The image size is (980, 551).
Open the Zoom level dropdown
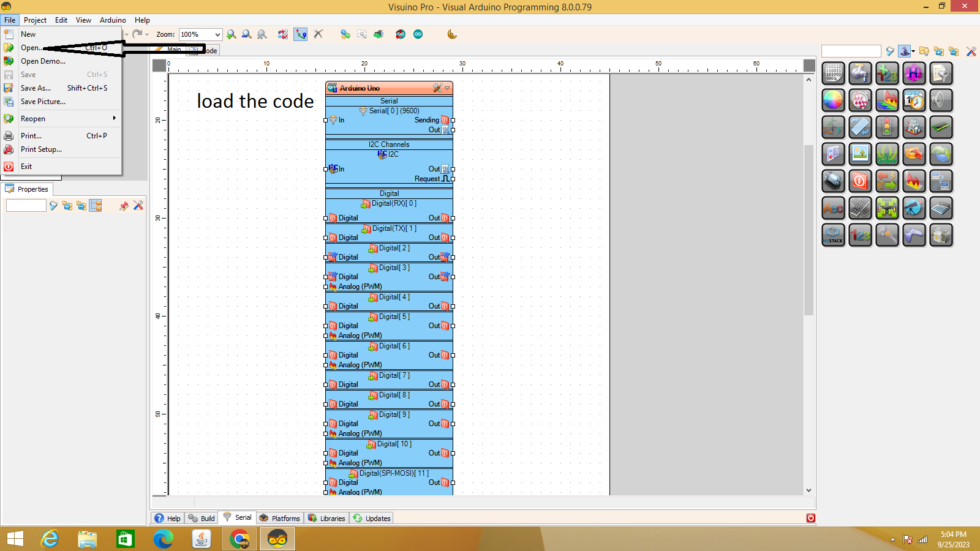(x=218, y=34)
